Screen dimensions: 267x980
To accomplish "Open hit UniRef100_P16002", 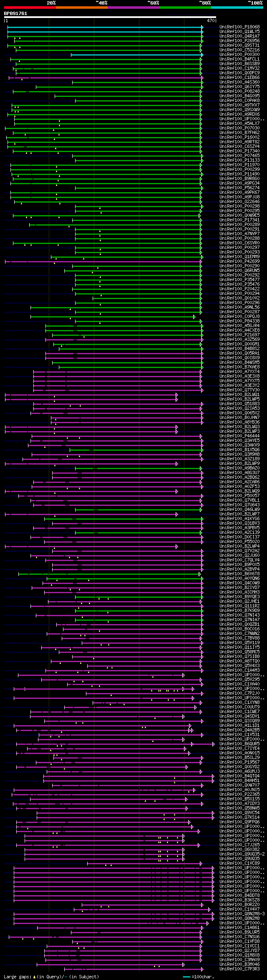I will click(x=239, y=137).
